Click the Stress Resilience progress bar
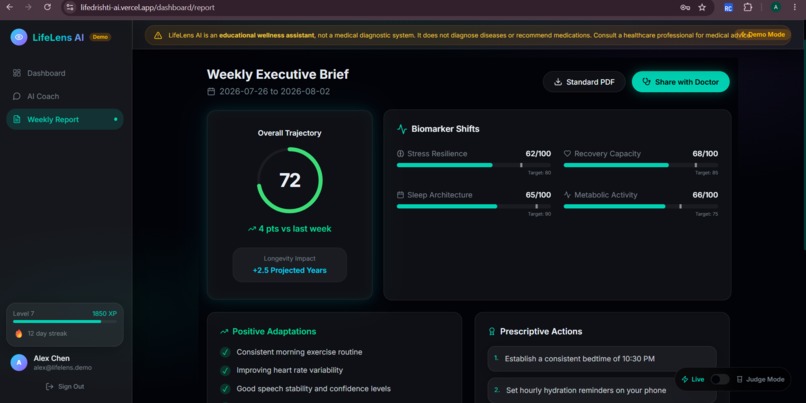This screenshot has height=403, width=806. click(473, 165)
